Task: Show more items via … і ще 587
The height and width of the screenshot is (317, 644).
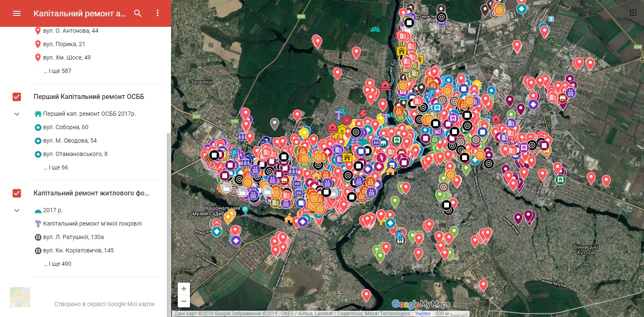Action: click(x=57, y=71)
